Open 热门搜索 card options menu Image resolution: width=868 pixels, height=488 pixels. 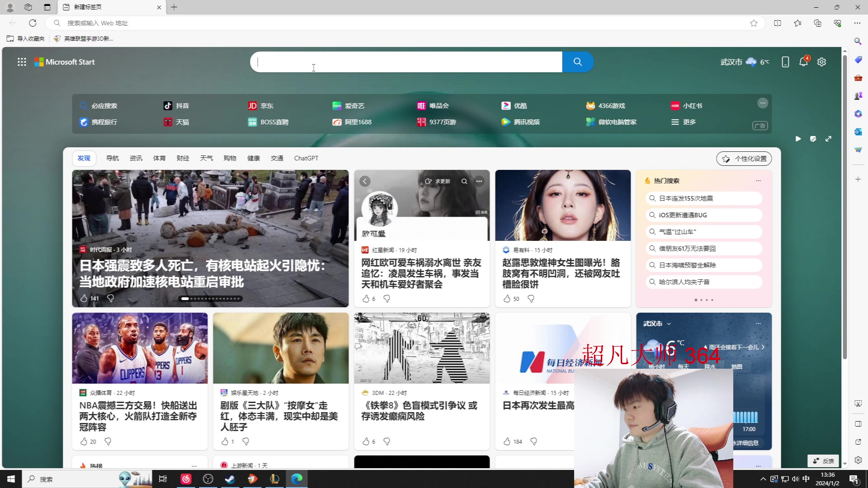(x=758, y=181)
